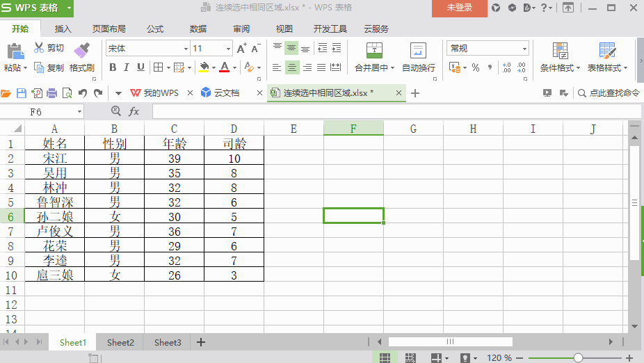
Task: Click the zoom magnifier beside fx
Action: 116,111
